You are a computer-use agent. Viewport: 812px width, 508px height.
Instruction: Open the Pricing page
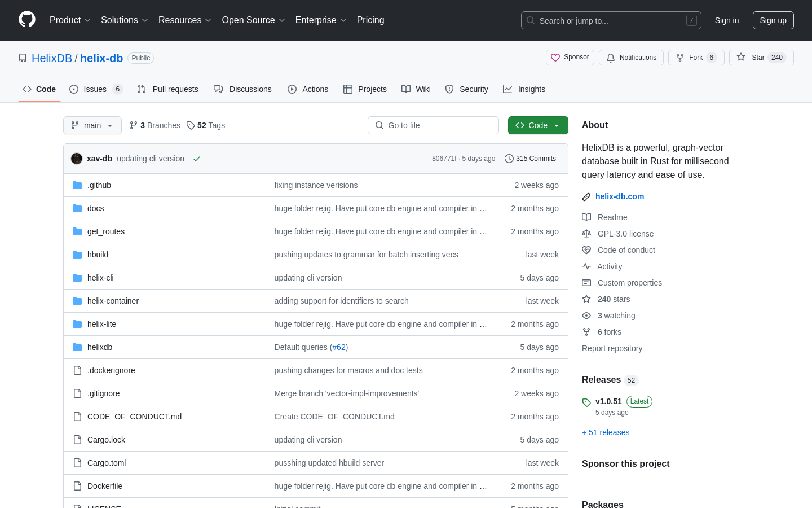[x=370, y=20]
